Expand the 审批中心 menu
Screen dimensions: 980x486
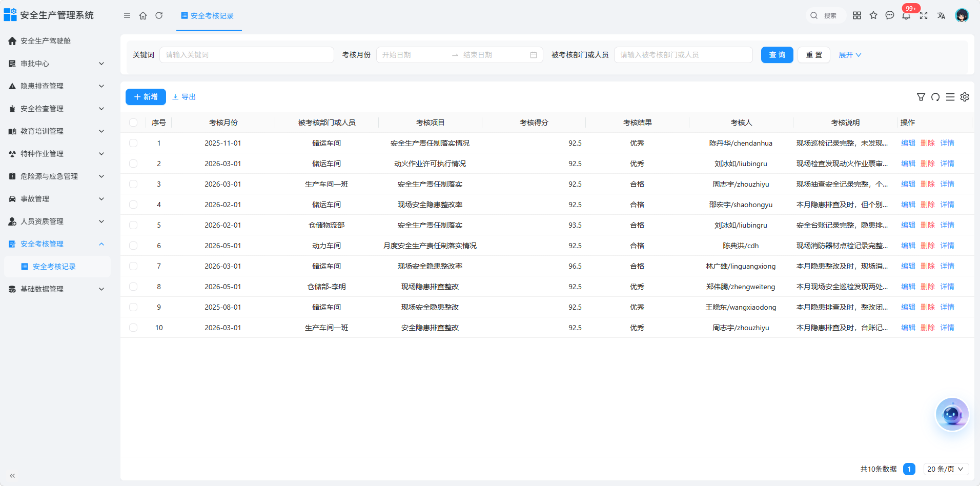[x=56, y=64]
